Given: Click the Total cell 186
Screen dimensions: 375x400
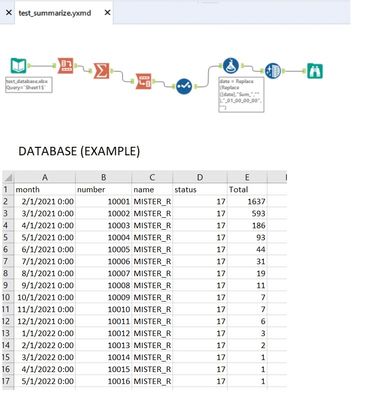Looking at the screenshot, I should tap(247, 225).
